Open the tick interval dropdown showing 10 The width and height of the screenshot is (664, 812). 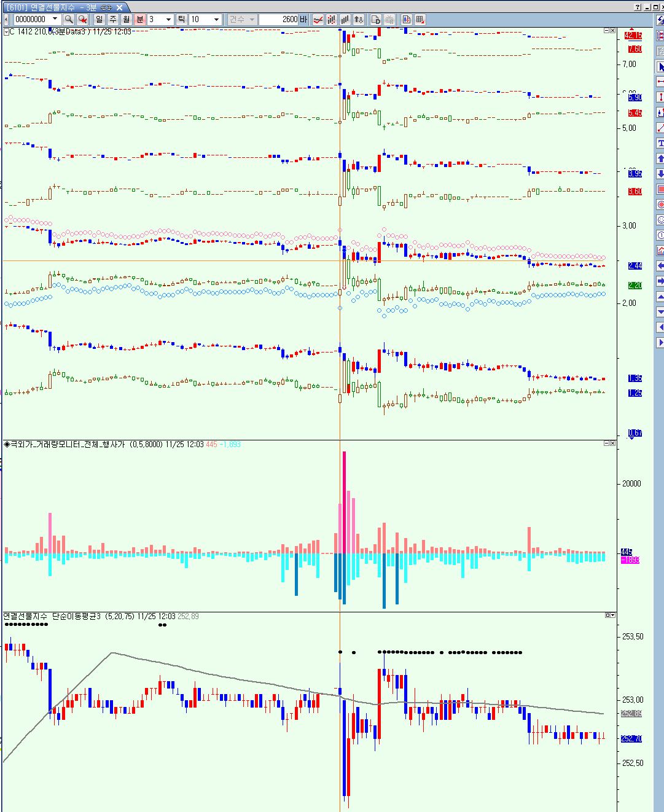(x=216, y=20)
